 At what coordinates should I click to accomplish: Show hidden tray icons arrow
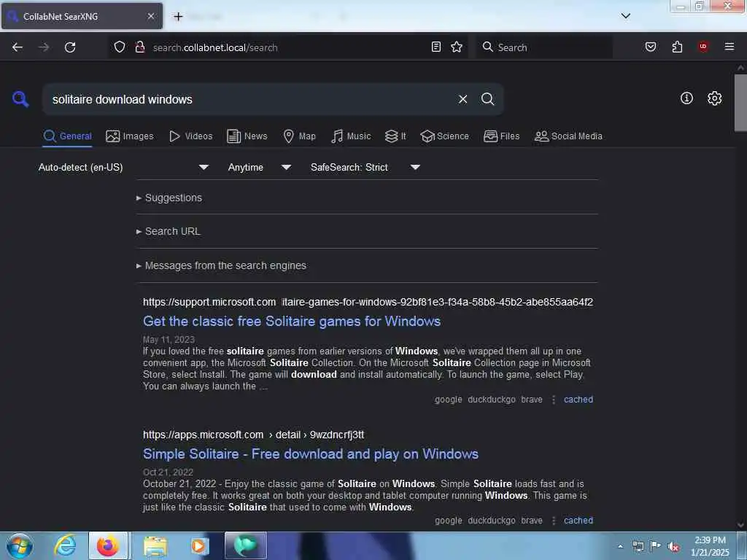pyautogui.click(x=620, y=546)
